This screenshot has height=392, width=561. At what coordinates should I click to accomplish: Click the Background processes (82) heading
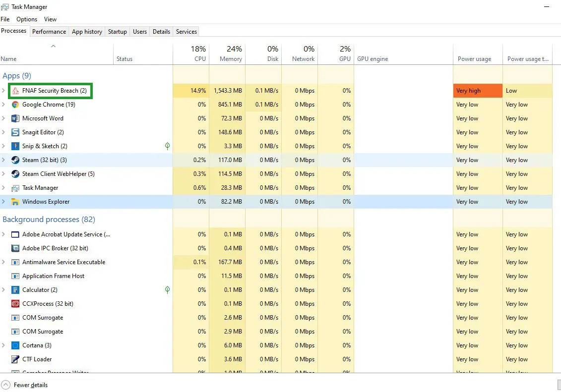point(49,220)
